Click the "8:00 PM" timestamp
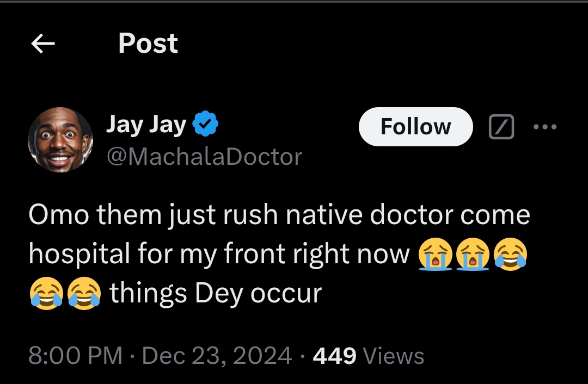Image resolution: width=588 pixels, height=384 pixels. tap(75, 356)
